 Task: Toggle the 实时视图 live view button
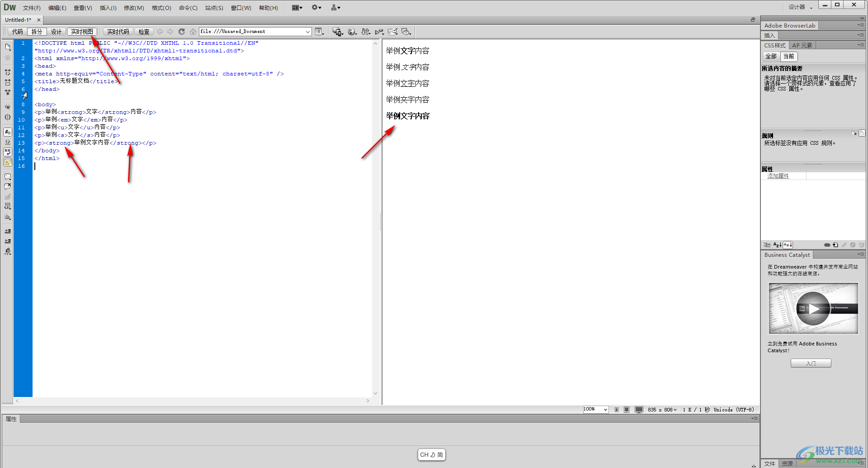coord(82,32)
